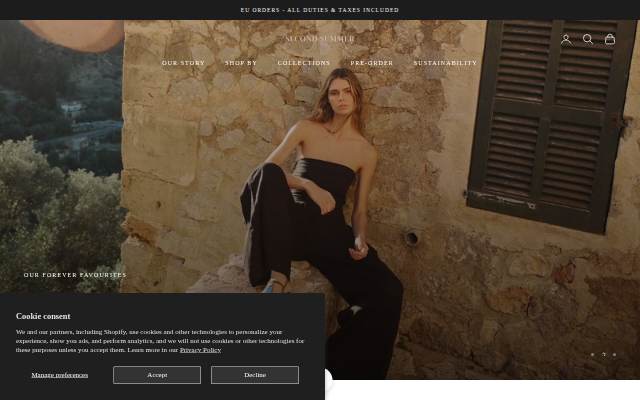Select the third slideshow dot
This screenshot has height=400, width=640.
pyautogui.click(x=614, y=355)
